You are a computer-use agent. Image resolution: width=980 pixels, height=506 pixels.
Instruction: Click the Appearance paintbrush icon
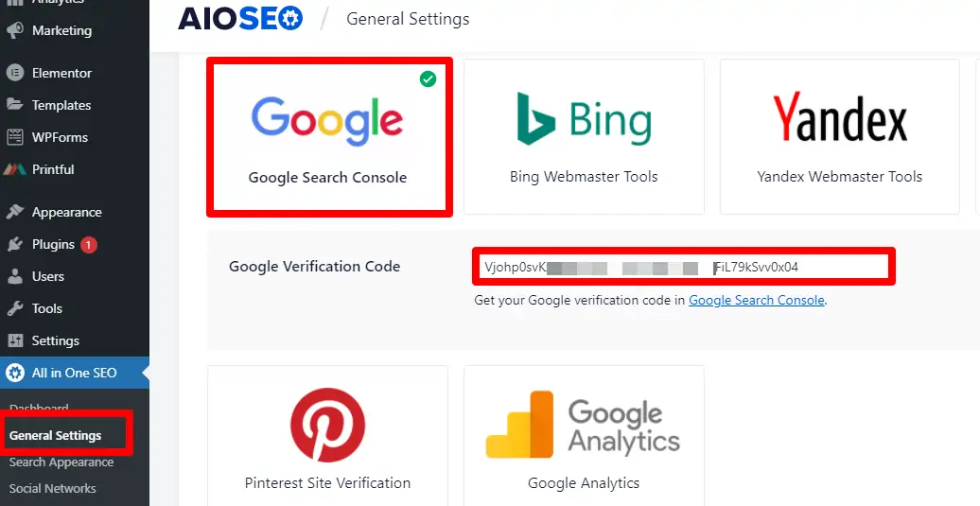coord(15,212)
